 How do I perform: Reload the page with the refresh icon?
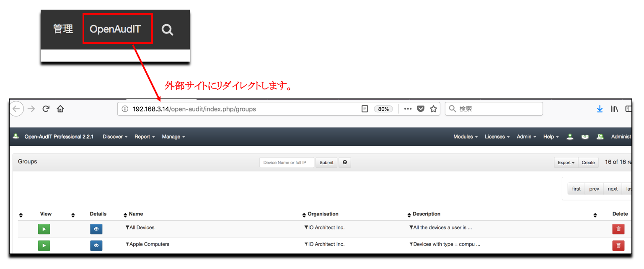tap(46, 109)
